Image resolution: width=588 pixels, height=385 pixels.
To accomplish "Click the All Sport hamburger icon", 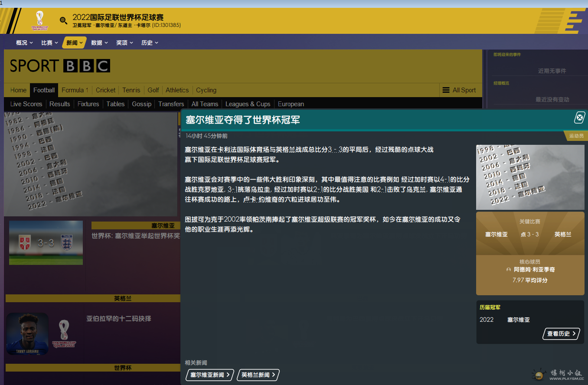I will click(x=446, y=90).
